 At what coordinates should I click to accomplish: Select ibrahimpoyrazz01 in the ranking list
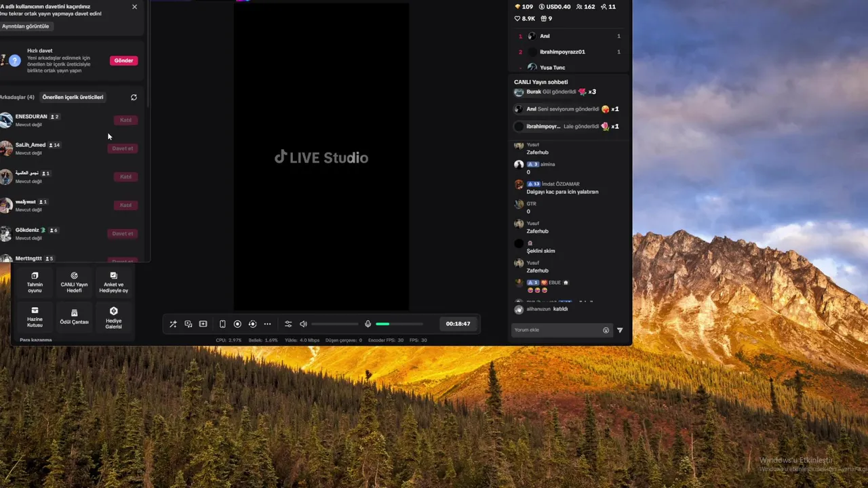click(x=570, y=52)
